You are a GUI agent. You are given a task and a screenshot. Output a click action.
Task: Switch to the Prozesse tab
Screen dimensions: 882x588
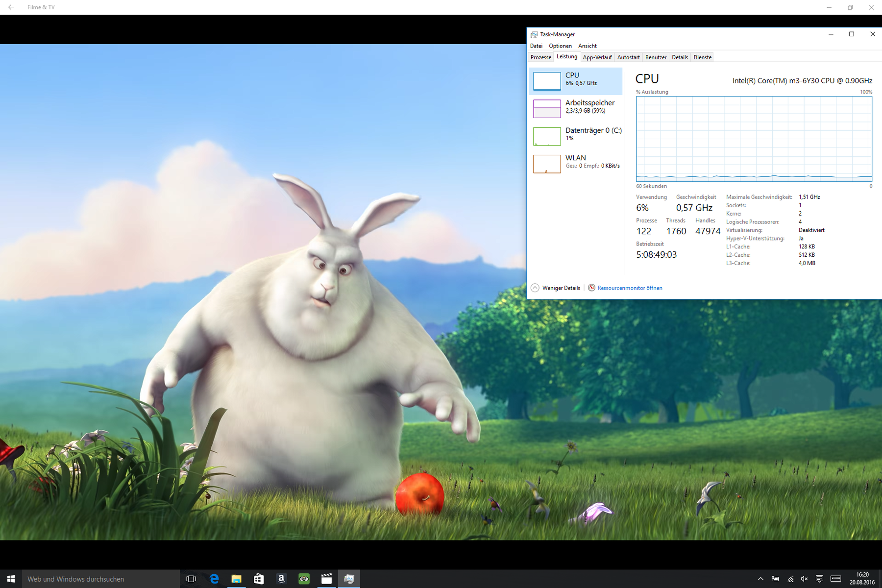click(541, 57)
